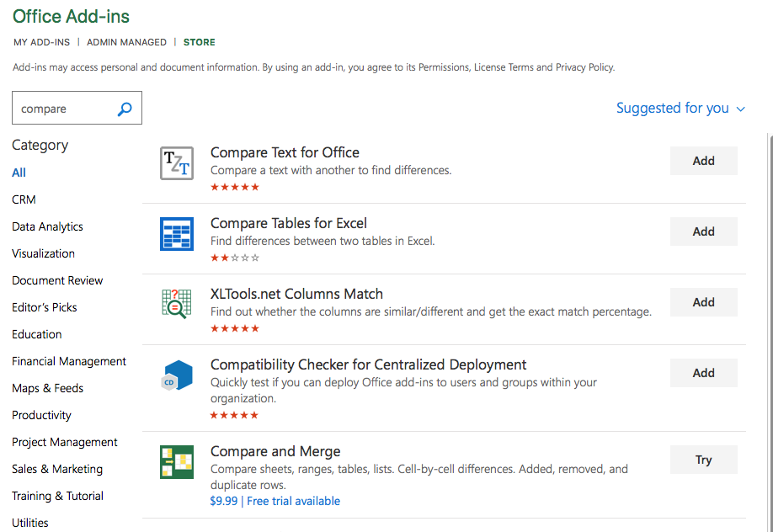Switch to ADMIN MANAGED tab

point(126,42)
